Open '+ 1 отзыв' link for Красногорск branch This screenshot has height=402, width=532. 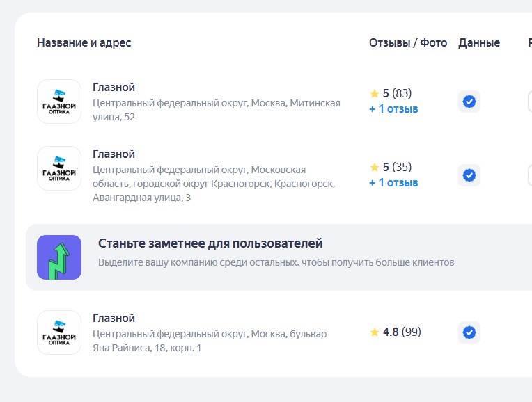point(393,183)
